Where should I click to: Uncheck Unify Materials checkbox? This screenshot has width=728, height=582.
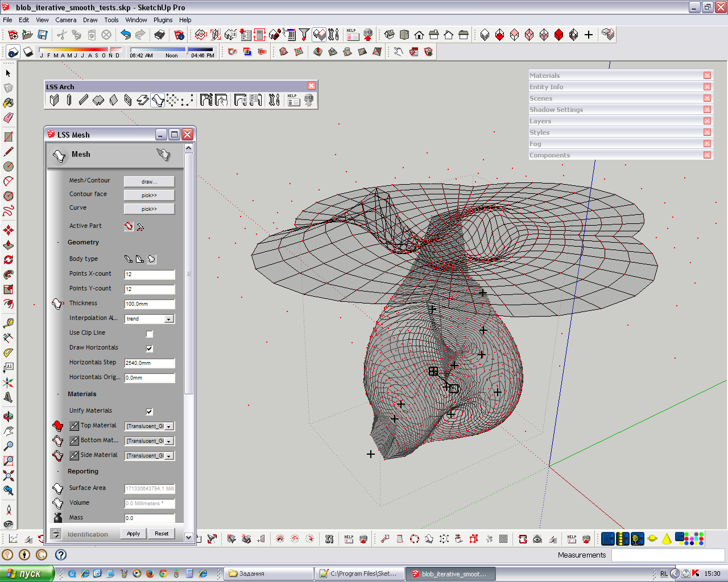[150, 411]
